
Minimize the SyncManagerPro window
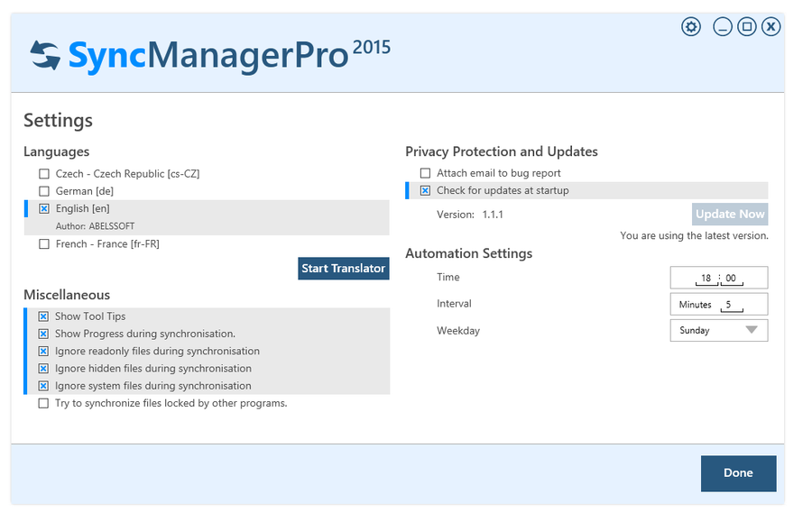723,26
